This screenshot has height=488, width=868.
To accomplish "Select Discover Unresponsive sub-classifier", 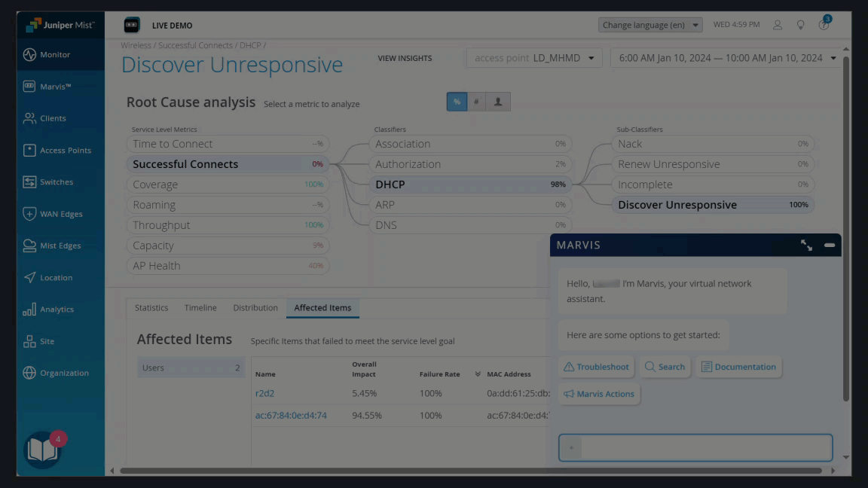I will coord(713,205).
